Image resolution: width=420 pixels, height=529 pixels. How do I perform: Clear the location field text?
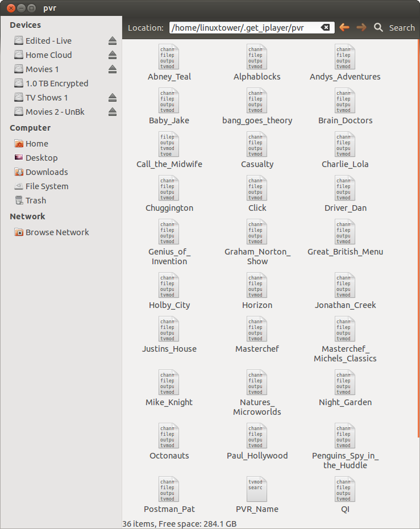325,28
